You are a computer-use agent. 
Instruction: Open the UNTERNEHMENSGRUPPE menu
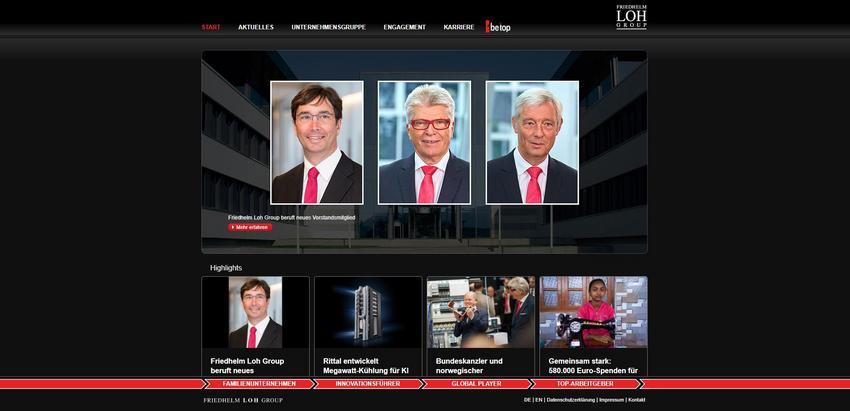(329, 27)
